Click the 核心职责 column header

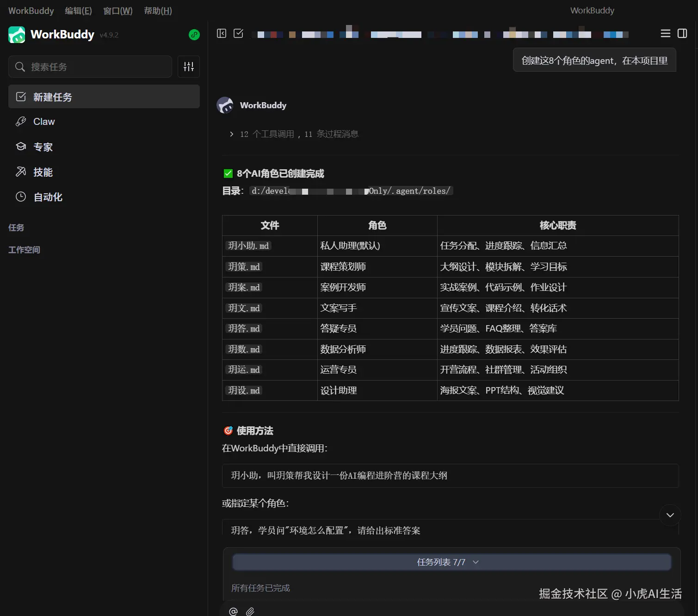tap(558, 226)
